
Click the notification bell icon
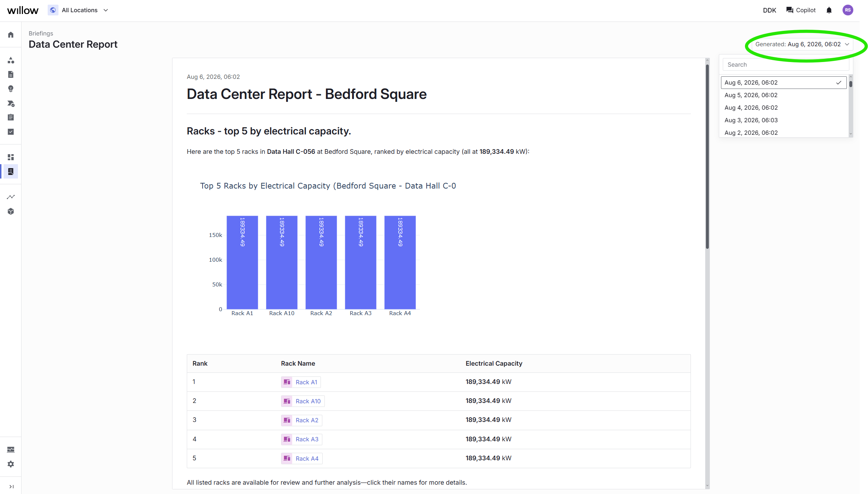[829, 10]
